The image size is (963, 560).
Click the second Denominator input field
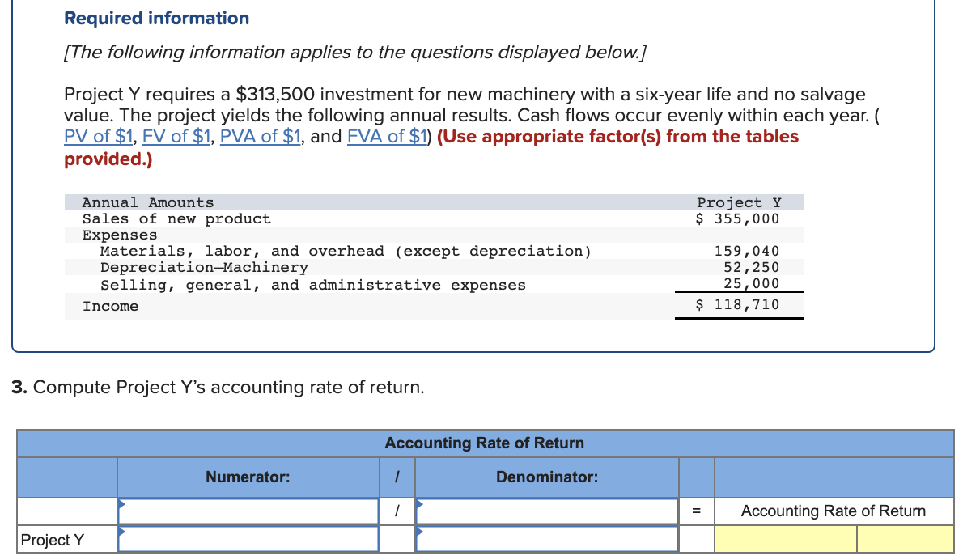(x=546, y=538)
